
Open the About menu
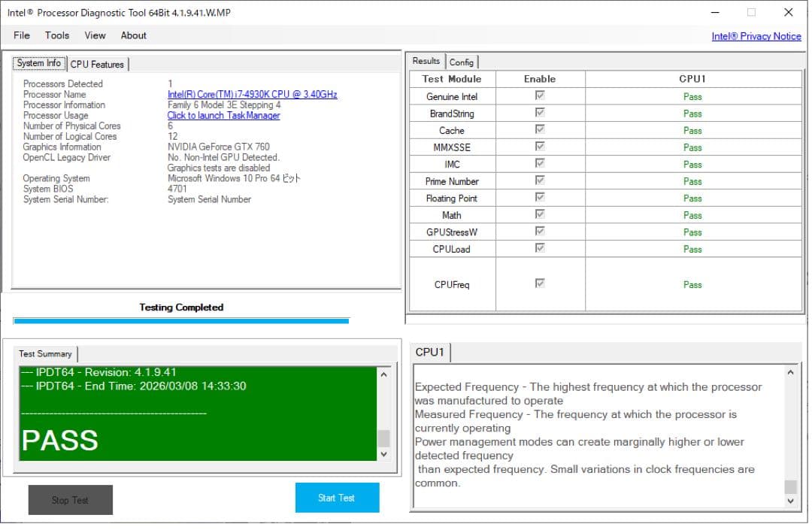coord(134,35)
